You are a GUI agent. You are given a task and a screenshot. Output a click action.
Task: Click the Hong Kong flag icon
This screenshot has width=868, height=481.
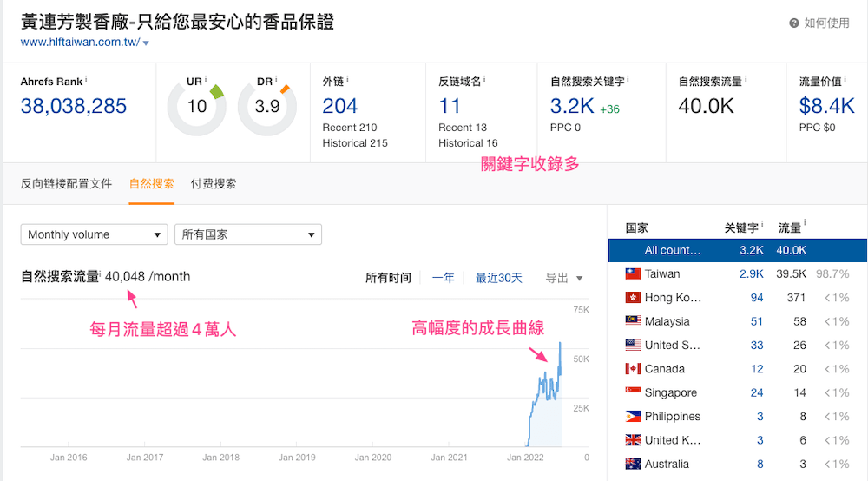(x=633, y=298)
